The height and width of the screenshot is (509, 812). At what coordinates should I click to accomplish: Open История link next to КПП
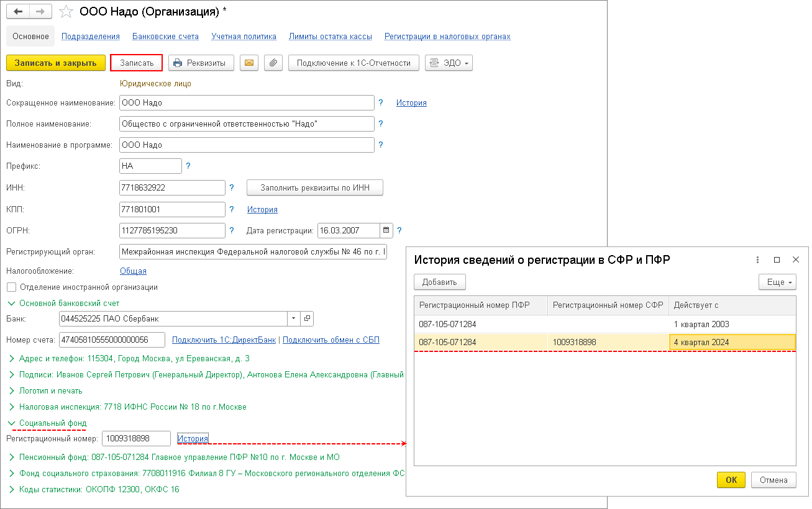262,210
